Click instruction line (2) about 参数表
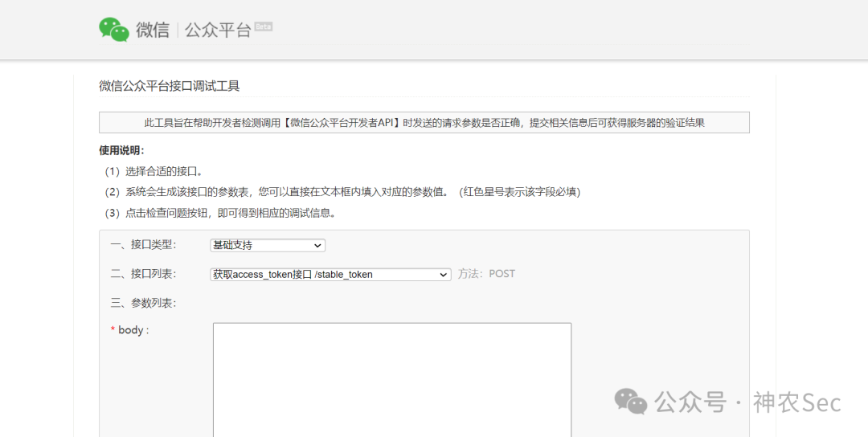868x437 pixels. [342, 192]
